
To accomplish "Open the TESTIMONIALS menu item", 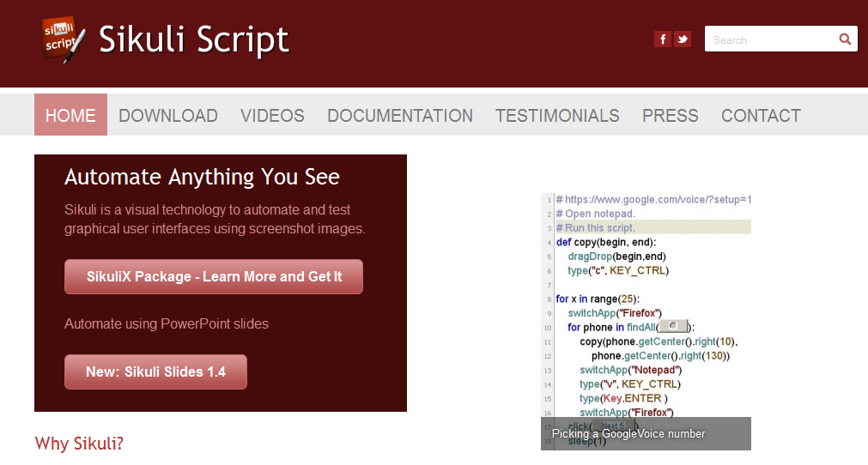I will tap(557, 116).
